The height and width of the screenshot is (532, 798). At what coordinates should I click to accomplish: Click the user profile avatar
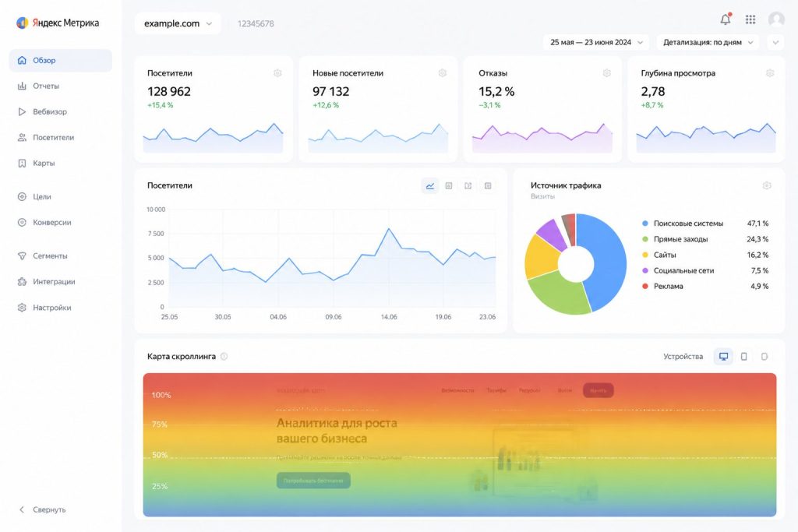tap(776, 19)
